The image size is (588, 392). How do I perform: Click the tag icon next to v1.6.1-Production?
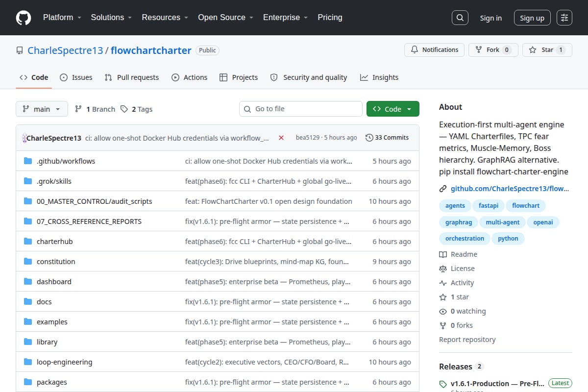pos(443,384)
